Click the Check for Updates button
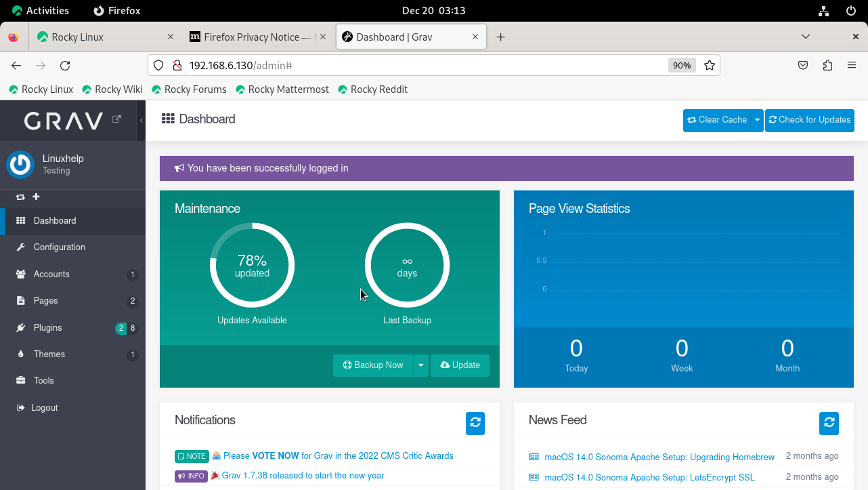The width and height of the screenshot is (868, 490). [810, 120]
